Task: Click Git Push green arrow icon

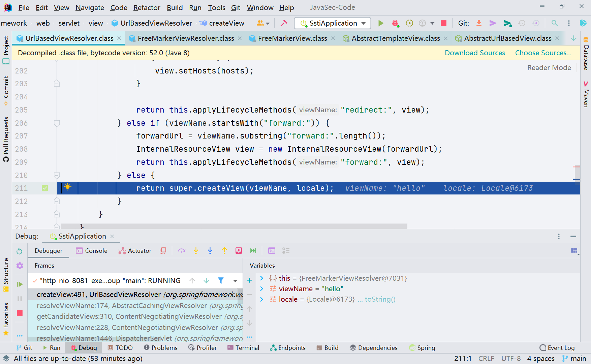Action: 507,23
